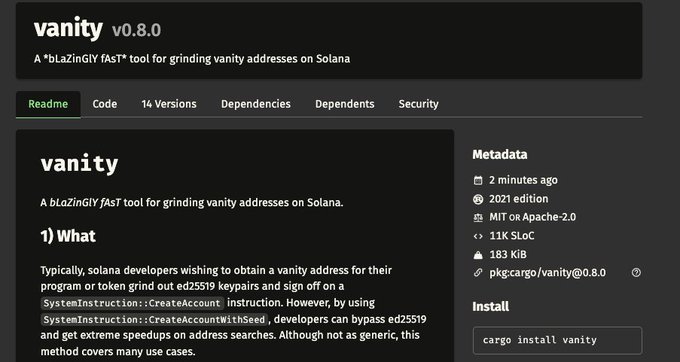The height and width of the screenshot is (362, 680).
Task: Click the '1) What' heading
Action: click(x=68, y=236)
